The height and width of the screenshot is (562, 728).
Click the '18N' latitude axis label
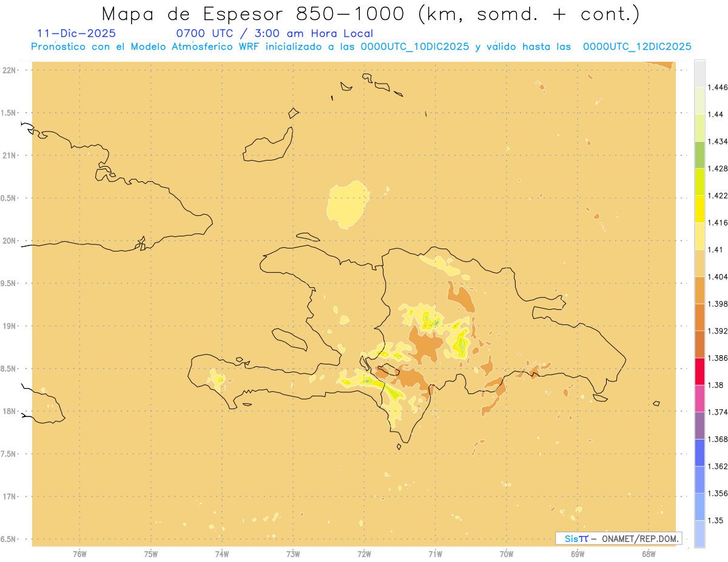point(10,411)
